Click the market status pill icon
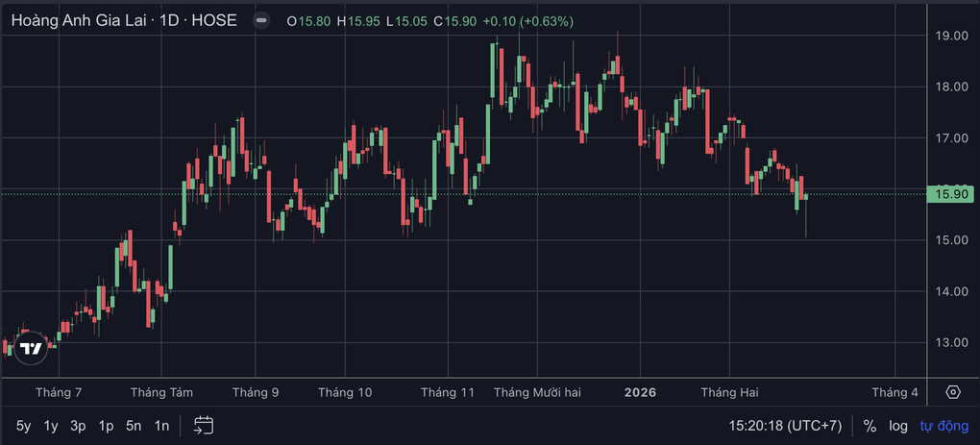The width and height of the screenshot is (980, 445). point(261,20)
